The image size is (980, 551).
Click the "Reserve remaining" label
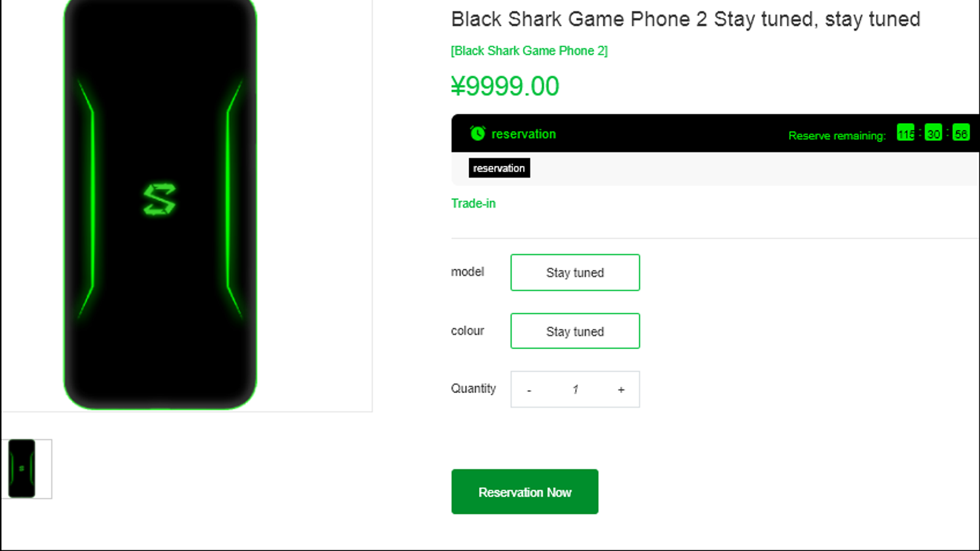pyautogui.click(x=837, y=136)
